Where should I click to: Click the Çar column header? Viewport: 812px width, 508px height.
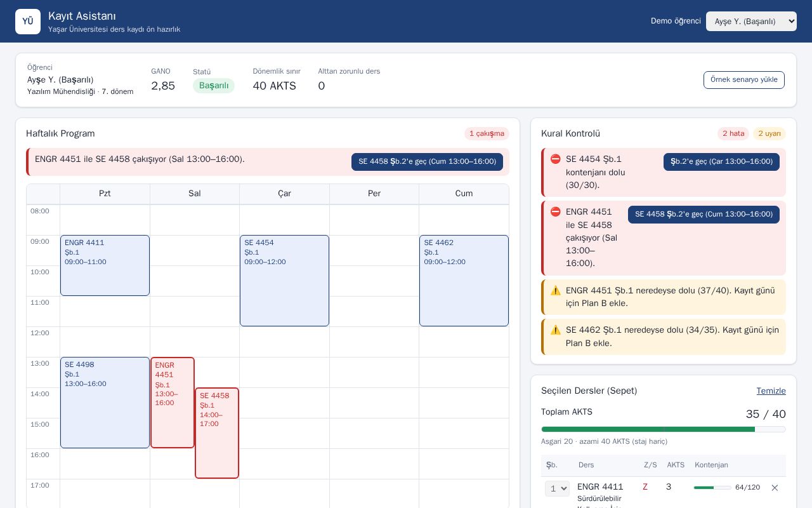click(284, 194)
